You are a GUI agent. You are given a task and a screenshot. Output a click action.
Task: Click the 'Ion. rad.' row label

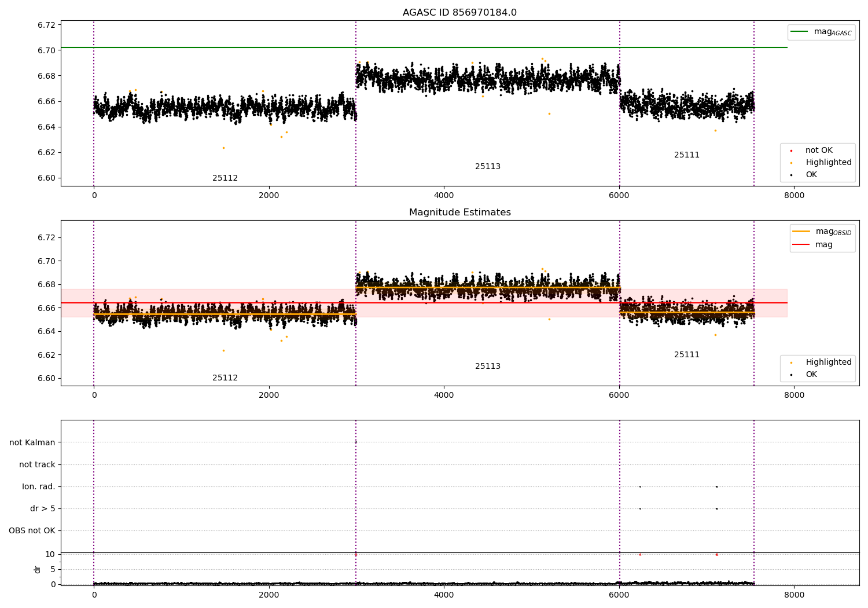tap(39, 487)
